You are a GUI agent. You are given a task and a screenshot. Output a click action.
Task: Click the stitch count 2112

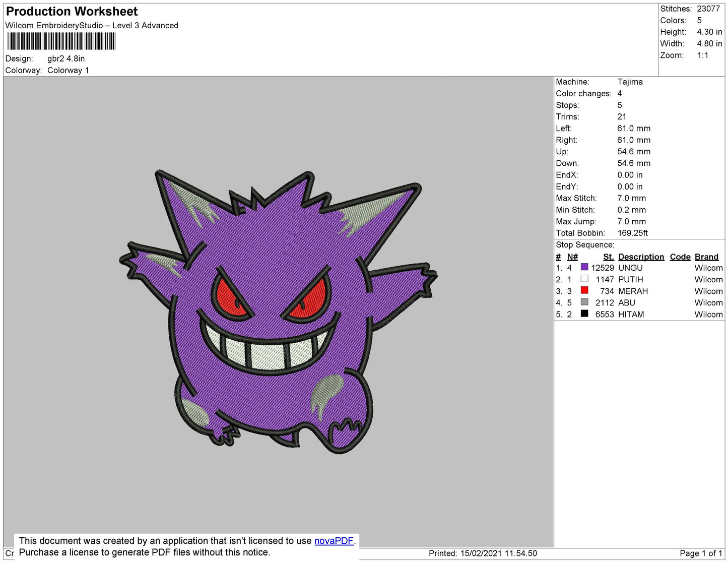tap(605, 302)
